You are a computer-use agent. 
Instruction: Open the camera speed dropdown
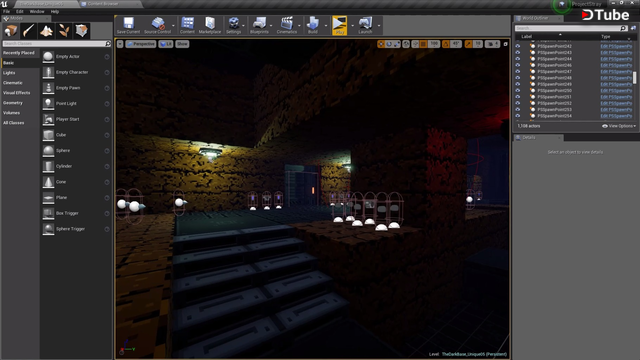(492, 44)
